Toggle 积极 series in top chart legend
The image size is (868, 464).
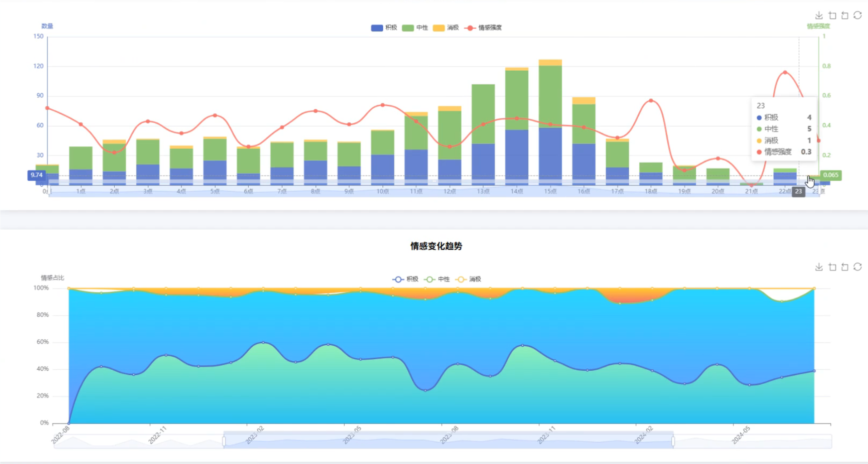384,28
